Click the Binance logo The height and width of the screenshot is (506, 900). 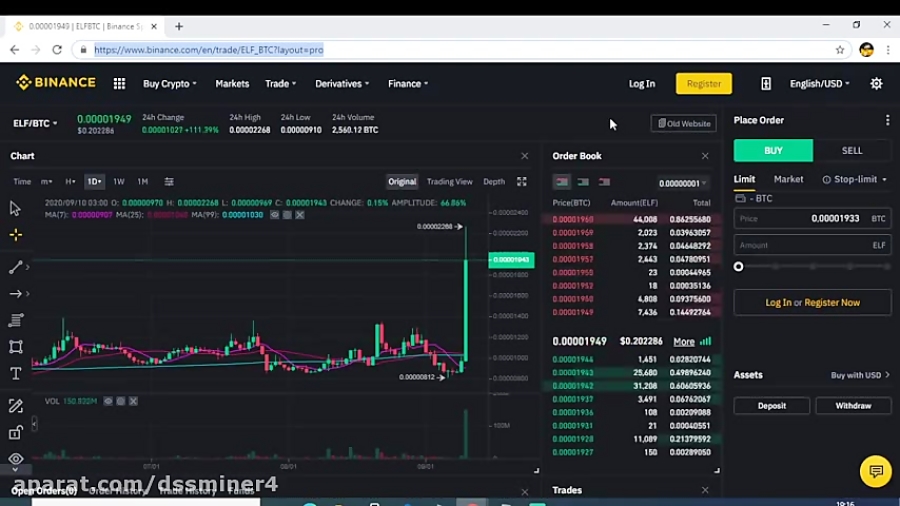coord(56,83)
